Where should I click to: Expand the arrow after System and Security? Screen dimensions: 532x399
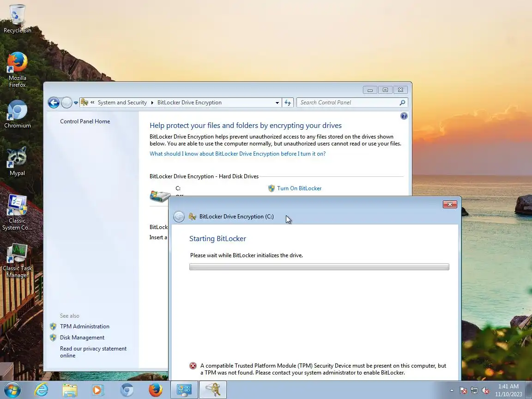(x=152, y=103)
